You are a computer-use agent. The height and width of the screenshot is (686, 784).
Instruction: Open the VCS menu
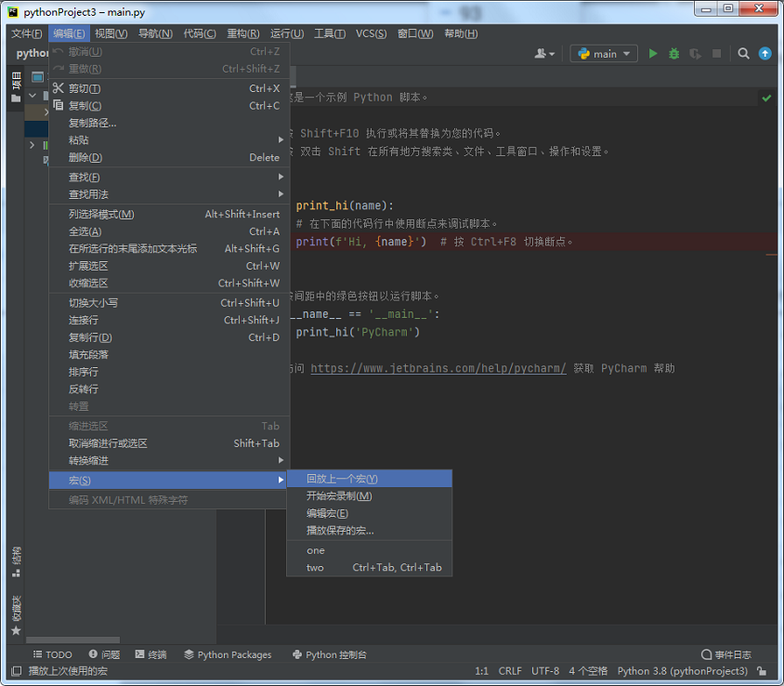pos(371,33)
